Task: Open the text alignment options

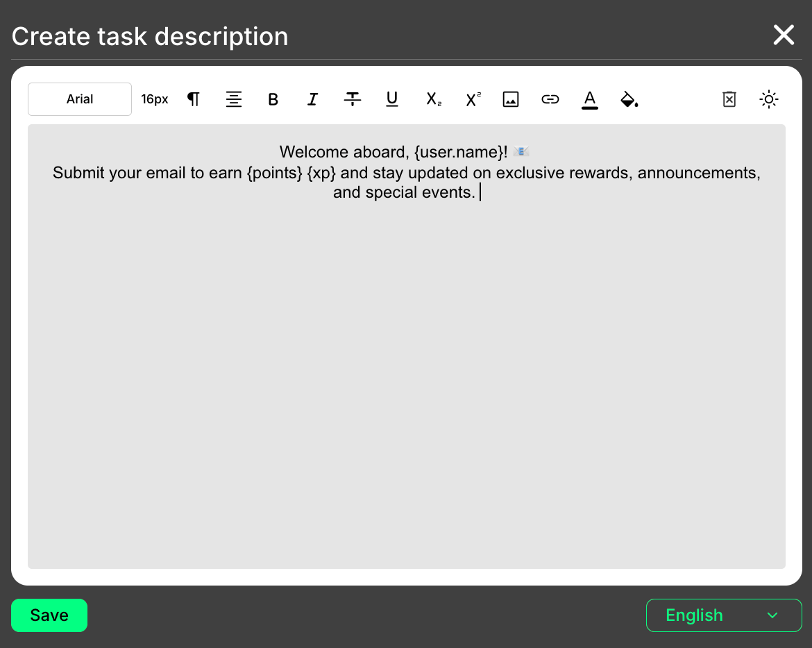Action: point(234,99)
